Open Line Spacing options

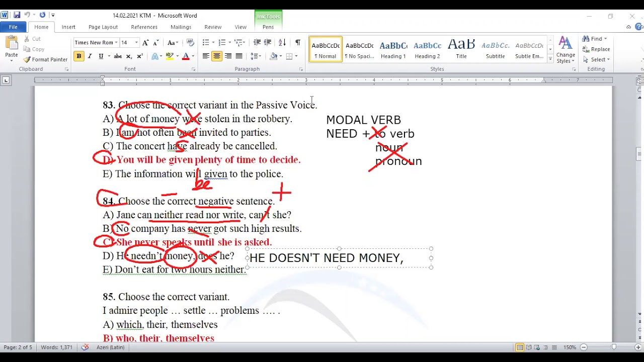point(256,56)
